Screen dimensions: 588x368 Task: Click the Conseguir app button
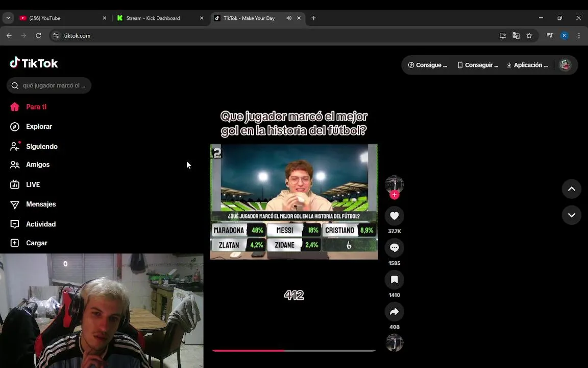click(478, 65)
